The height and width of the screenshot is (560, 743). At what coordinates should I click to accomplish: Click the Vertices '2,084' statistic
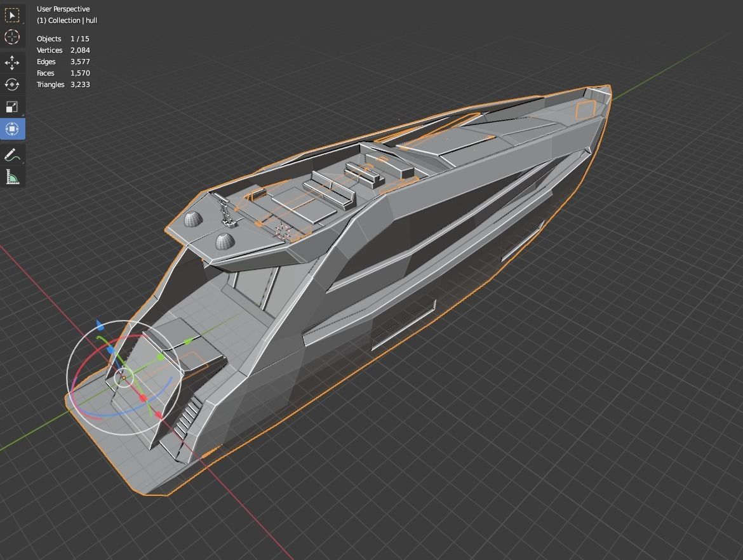80,50
